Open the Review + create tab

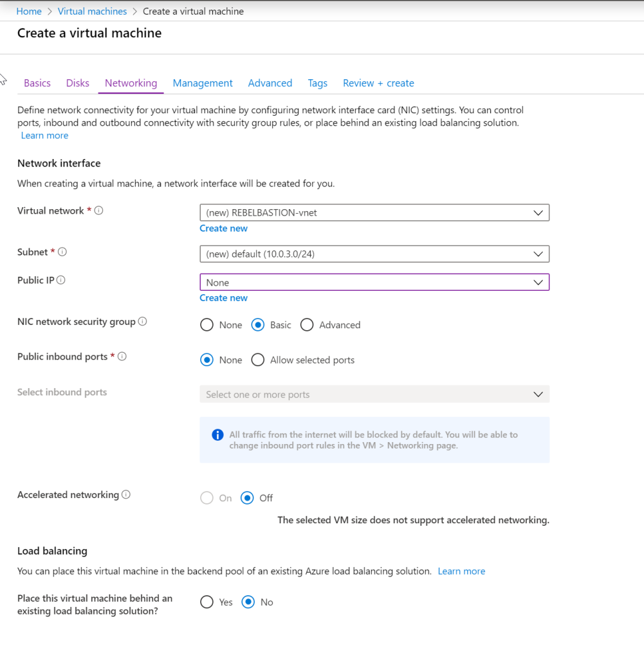378,83
